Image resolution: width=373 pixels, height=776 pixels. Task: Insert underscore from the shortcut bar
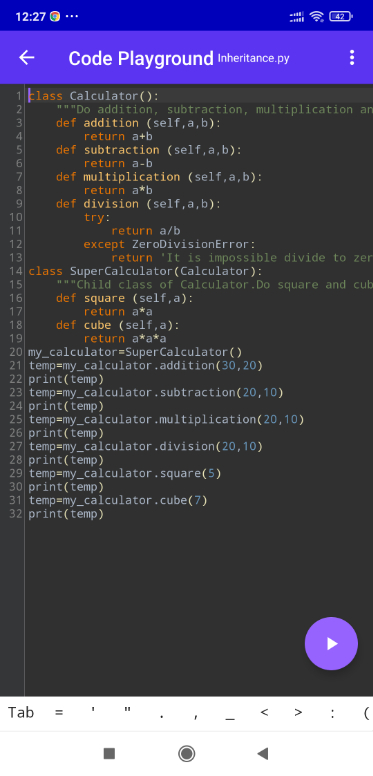coord(230,719)
